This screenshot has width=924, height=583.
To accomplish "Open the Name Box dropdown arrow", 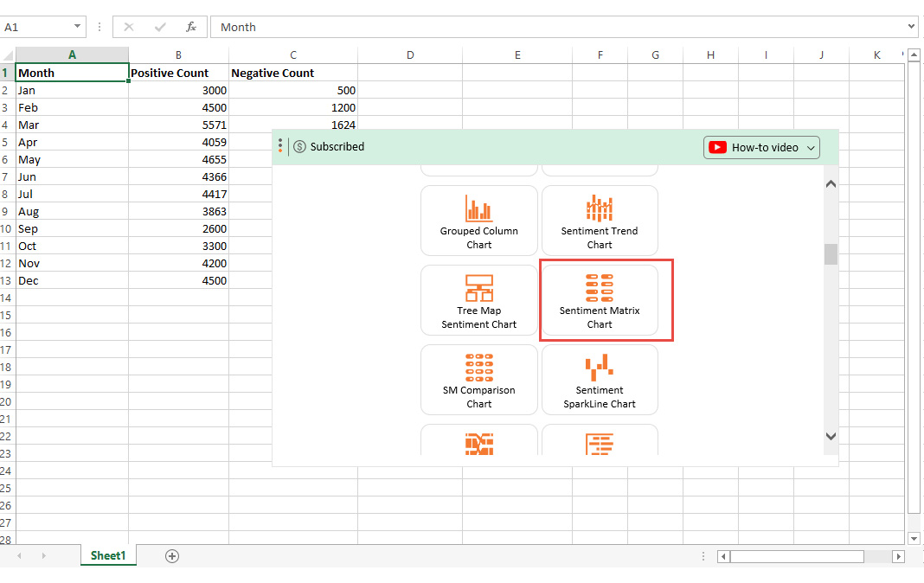I will [77, 27].
